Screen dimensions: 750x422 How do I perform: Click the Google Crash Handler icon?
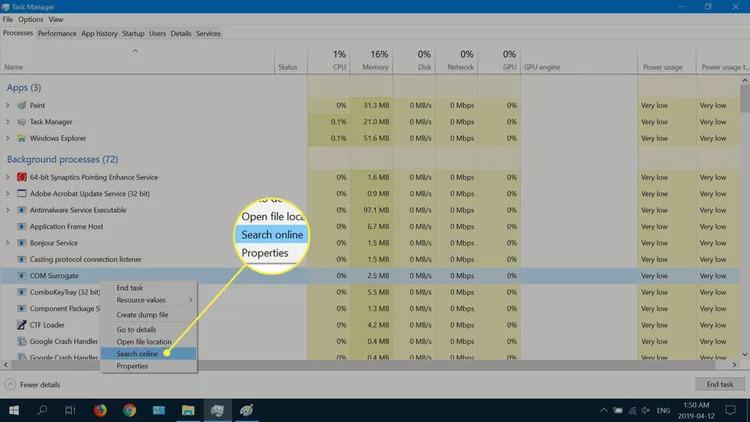click(22, 341)
